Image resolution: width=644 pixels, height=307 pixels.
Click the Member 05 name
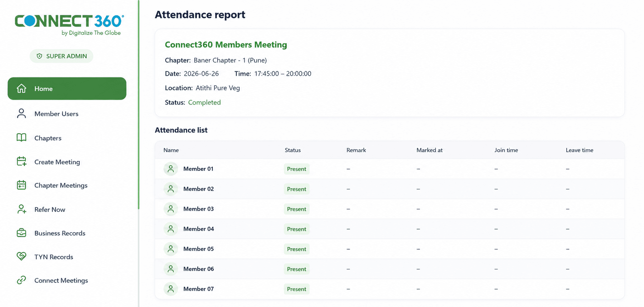click(198, 249)
